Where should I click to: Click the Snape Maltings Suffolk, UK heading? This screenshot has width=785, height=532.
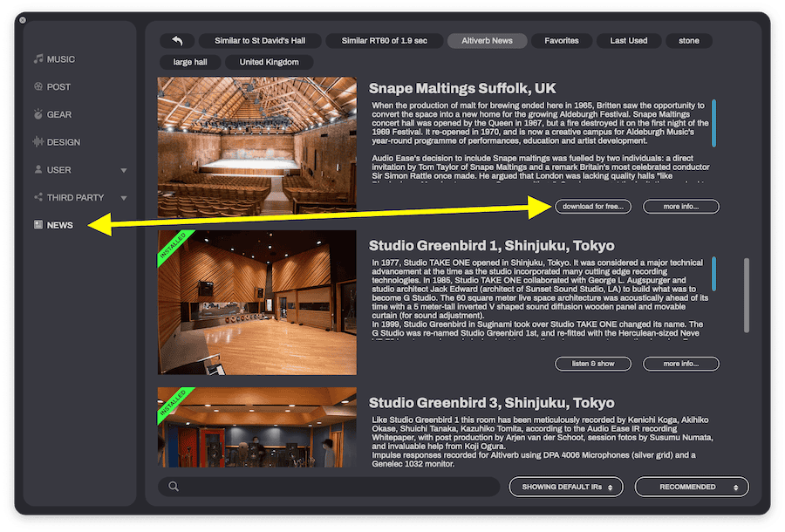(462, 89)
